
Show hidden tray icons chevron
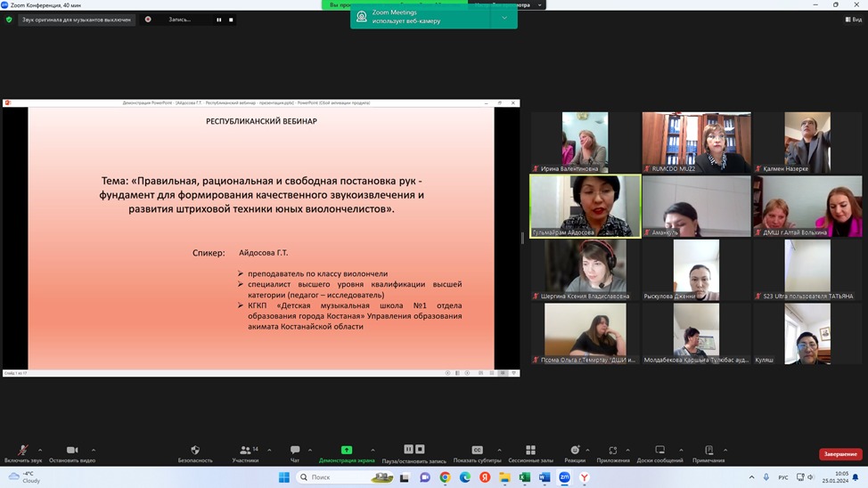[751, 477]
